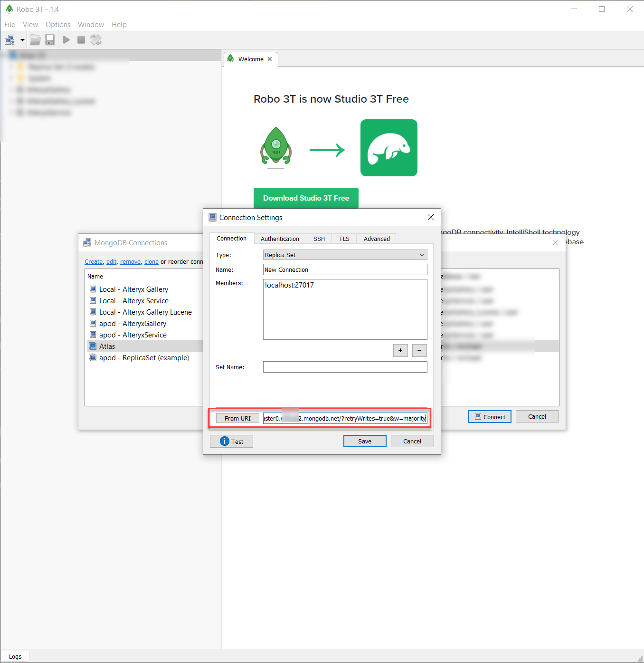This screenshot has width=644, height=663.
Task: Expand the first tree item in sidebar
Action: (4, 55)
